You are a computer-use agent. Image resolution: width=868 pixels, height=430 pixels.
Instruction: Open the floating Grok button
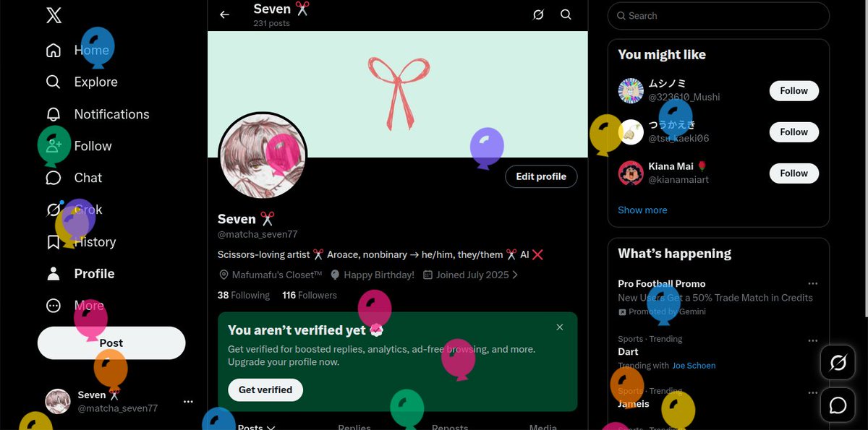coord(838,363)
